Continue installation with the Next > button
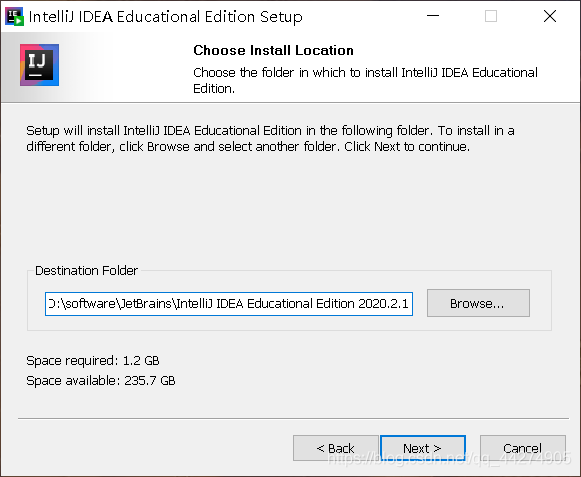Viewport: 581px width, 477px height. 423,448
